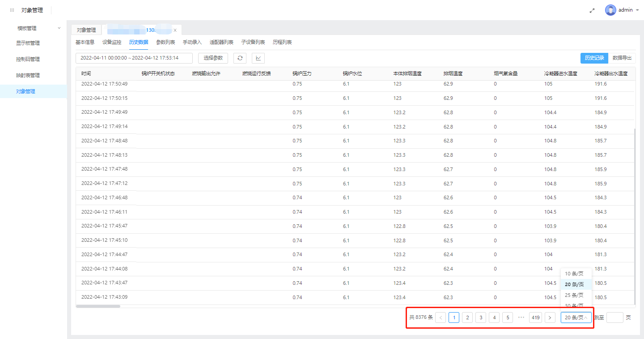644x339 pixels.
Task: Open the chart view icon button
Action: point(258,58)
